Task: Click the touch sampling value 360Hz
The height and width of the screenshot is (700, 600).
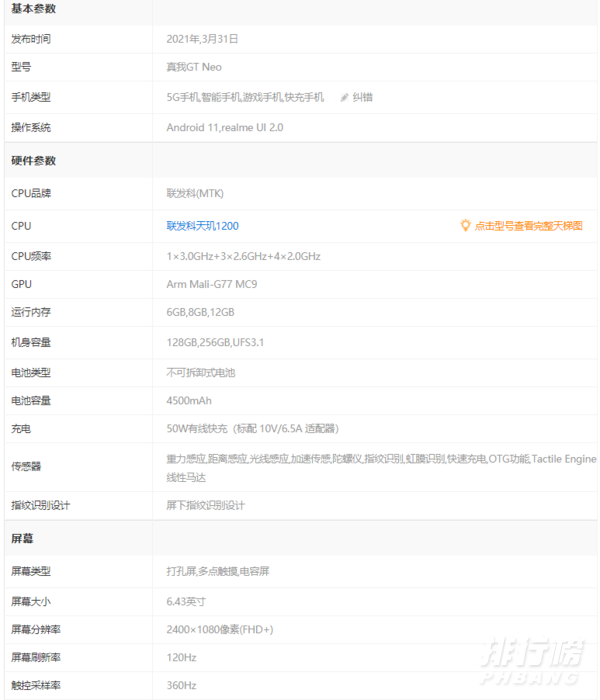Action: [x=181, y=685]
